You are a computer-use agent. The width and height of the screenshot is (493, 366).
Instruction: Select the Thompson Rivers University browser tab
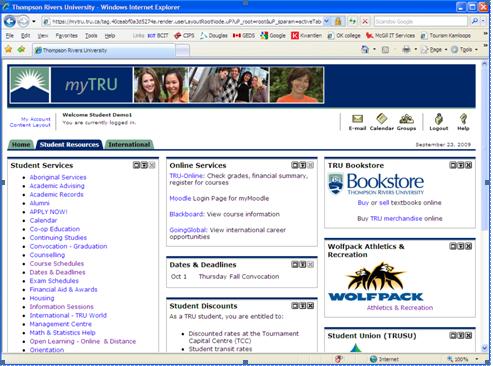coord(103,50)
